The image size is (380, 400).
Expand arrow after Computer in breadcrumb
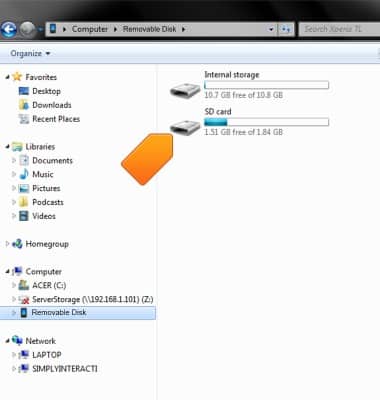point(115,29)
